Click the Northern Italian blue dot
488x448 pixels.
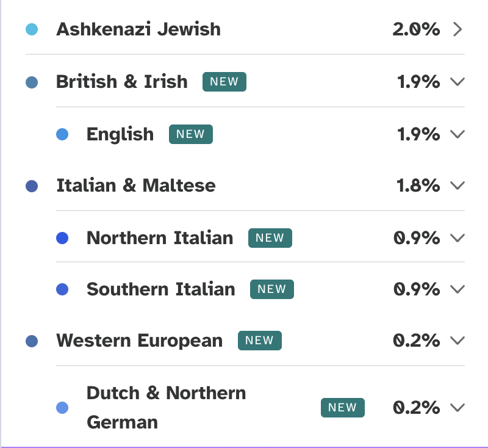click(62, 238)
